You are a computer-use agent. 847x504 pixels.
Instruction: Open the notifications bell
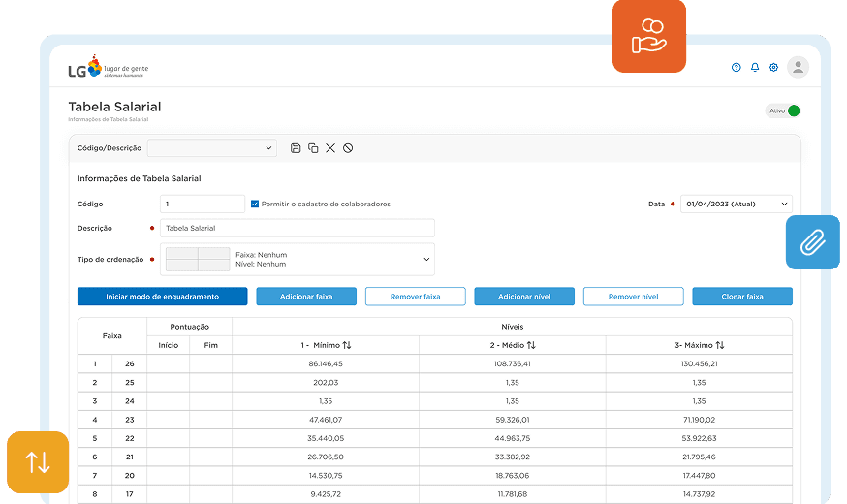tap(755, 68)
